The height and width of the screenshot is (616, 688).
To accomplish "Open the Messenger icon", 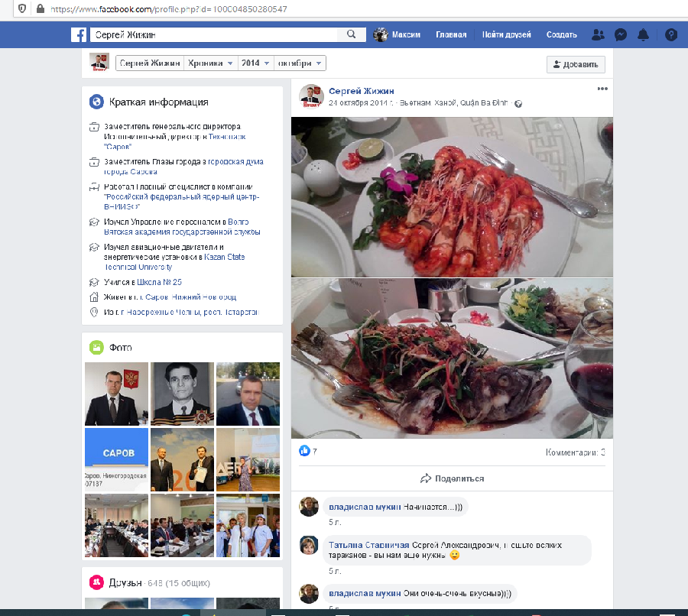I will [x=621, y=34].
